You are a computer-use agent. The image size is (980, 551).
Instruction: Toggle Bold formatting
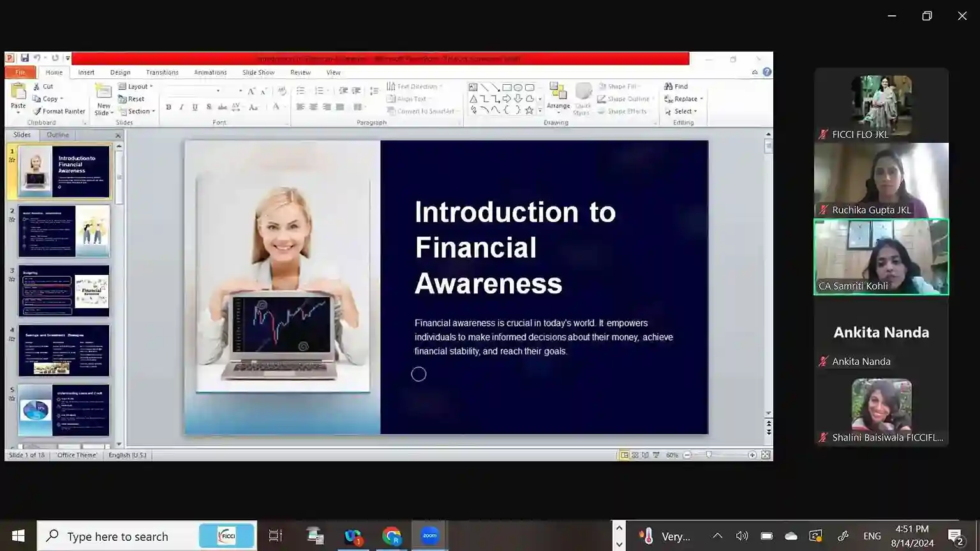click(x=168, y=107)
